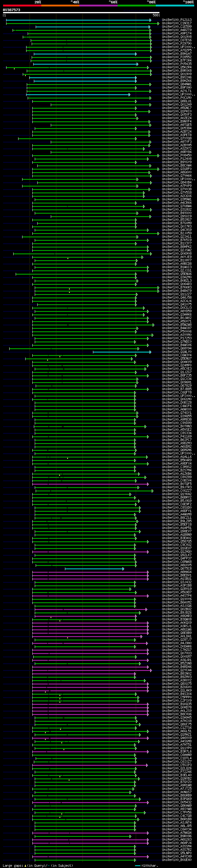The height and width of the screenshot is (868, 197).
Task: Select label UniRef100_B9SIH6
Action: (x=177, y=78)
